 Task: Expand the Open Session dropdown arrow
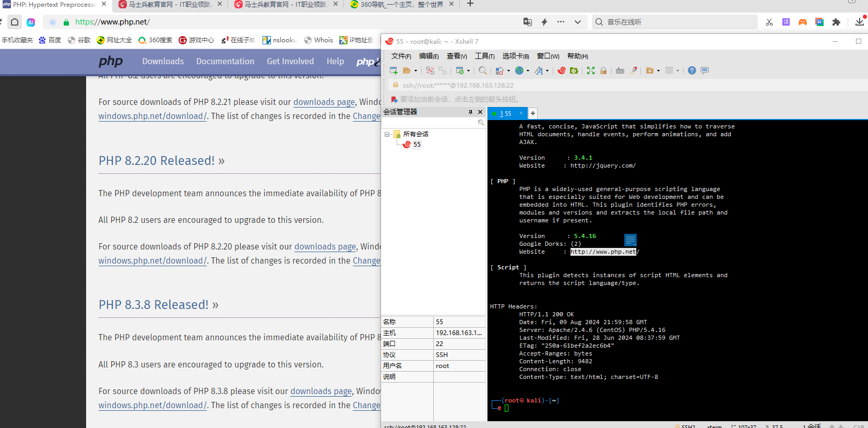(x=415, y=71)
